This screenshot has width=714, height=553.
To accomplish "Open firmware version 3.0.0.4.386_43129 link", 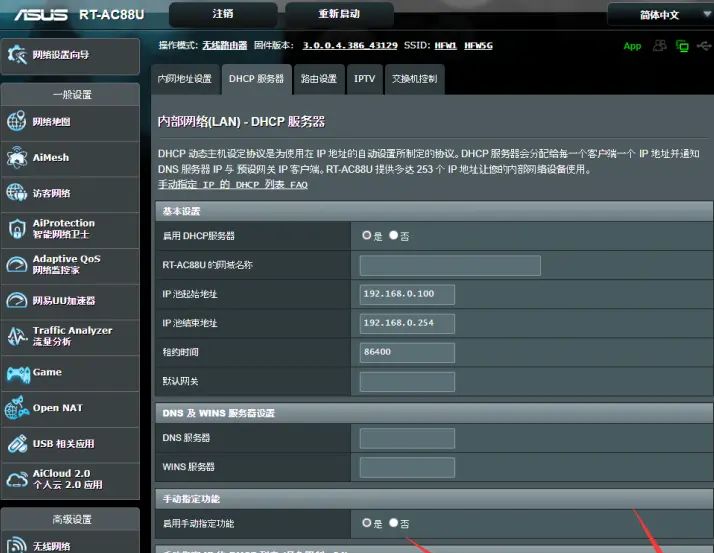I will (350, 46).
